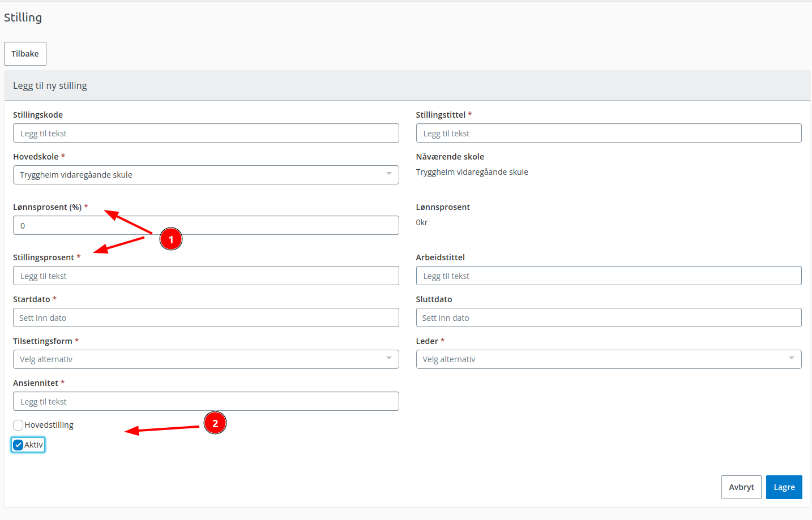Click the 'Stillingstittel' label
812x520 pixels.
click(x=441, y=115)
